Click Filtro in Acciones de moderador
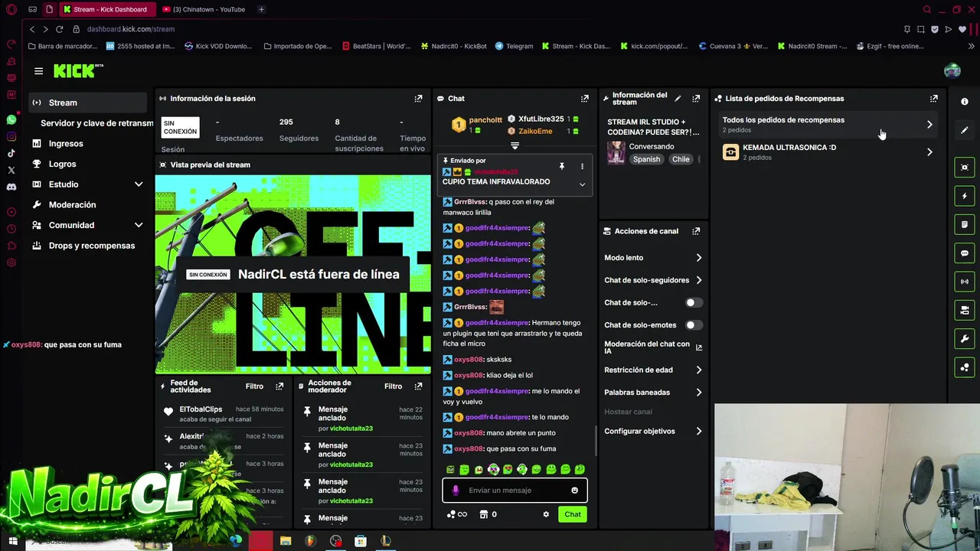980x551 pixels. [x=393, y=386]
